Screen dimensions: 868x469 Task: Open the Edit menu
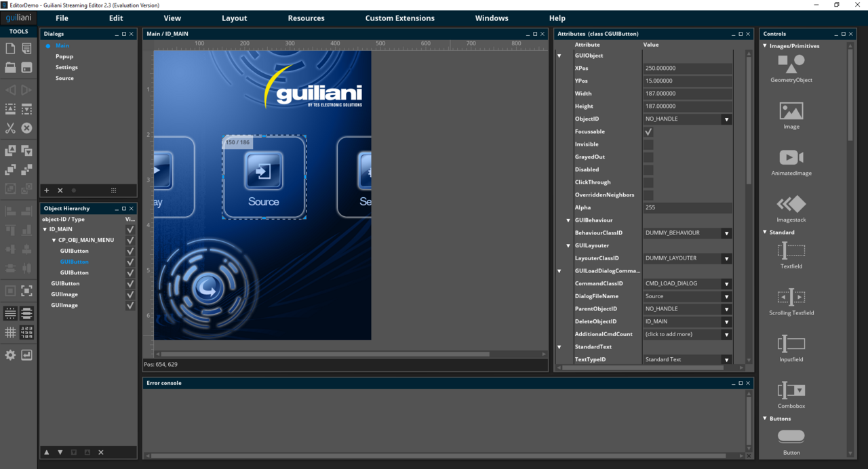[116, 18]
